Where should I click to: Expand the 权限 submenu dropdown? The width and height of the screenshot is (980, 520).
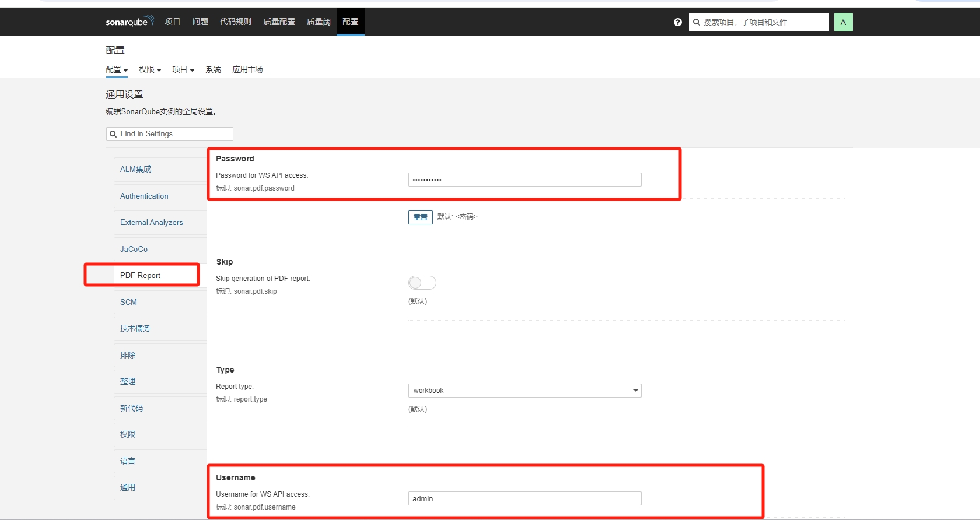tap(149, 69)
